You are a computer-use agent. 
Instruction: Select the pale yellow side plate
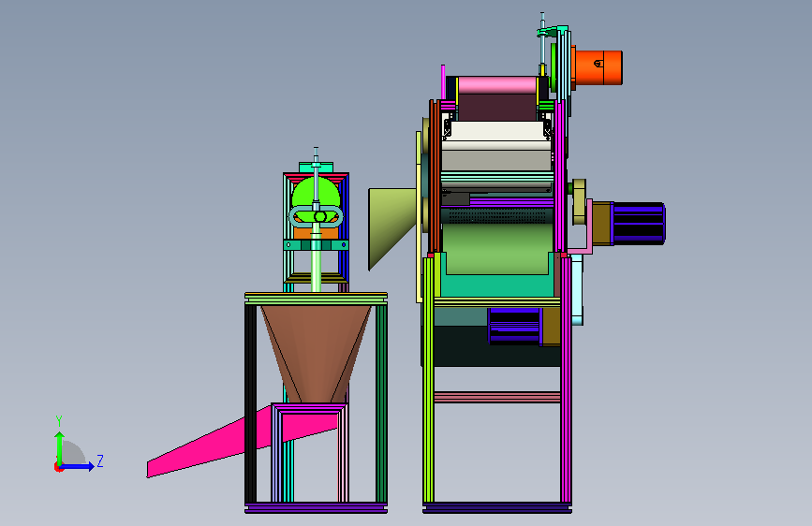point(419,217)
